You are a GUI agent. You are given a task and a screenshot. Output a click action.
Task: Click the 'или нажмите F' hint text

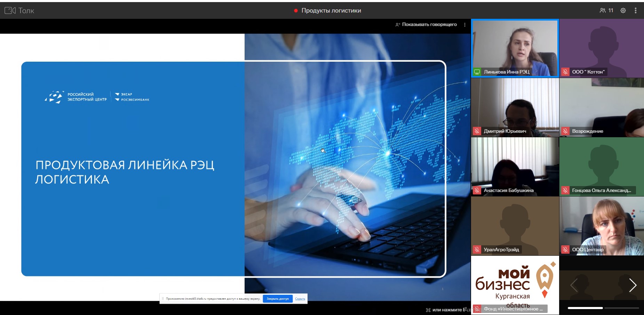click(448, 310)
